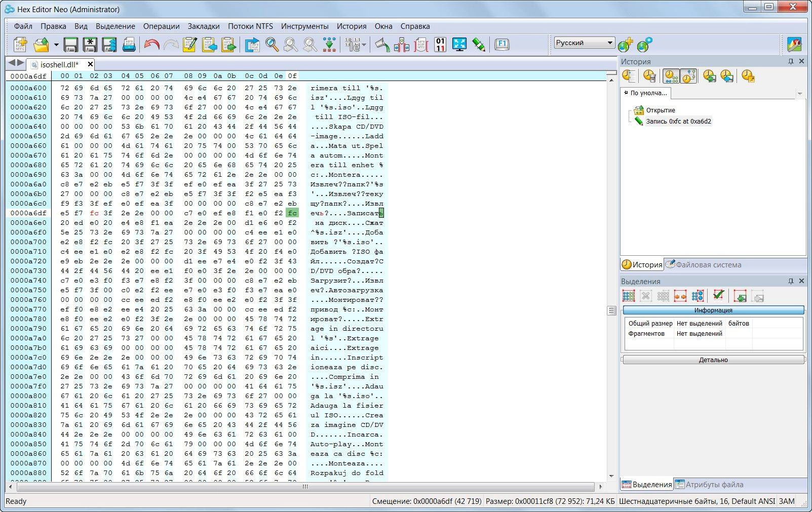
Task: Toggle the green highlighter marker icon
Action: 479,45
